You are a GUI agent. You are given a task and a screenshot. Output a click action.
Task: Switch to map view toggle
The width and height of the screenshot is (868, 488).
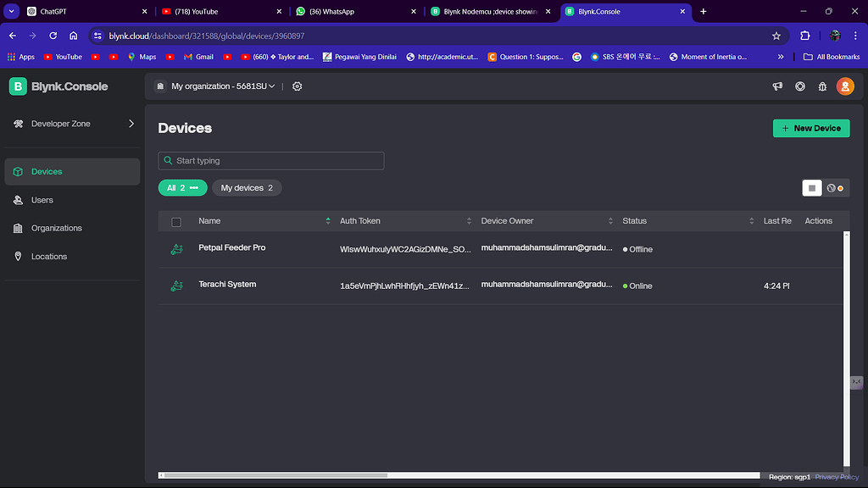point(832,187)
